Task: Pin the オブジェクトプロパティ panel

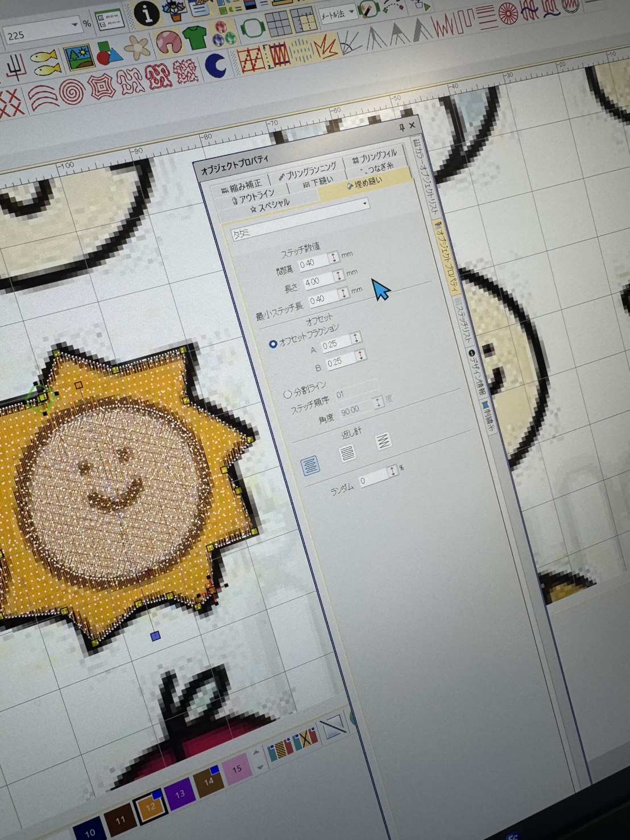Action: (x=401, y=127)
